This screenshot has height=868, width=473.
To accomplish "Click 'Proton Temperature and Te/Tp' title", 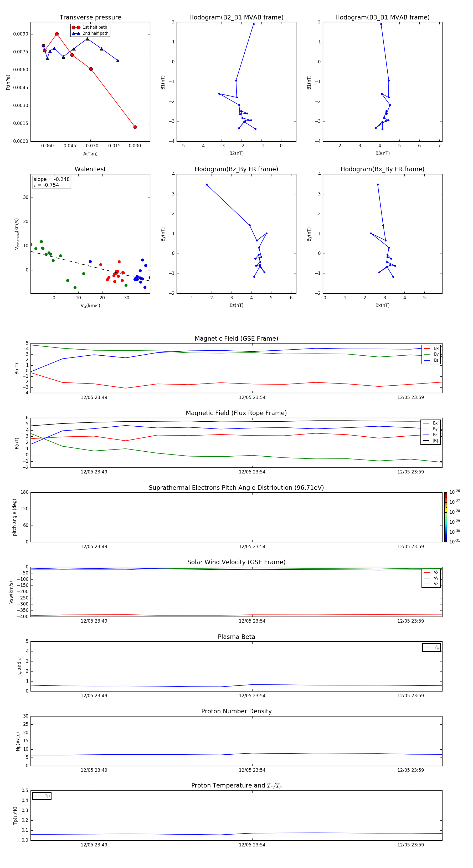I will pyautogui.click(x=236, y=786).
